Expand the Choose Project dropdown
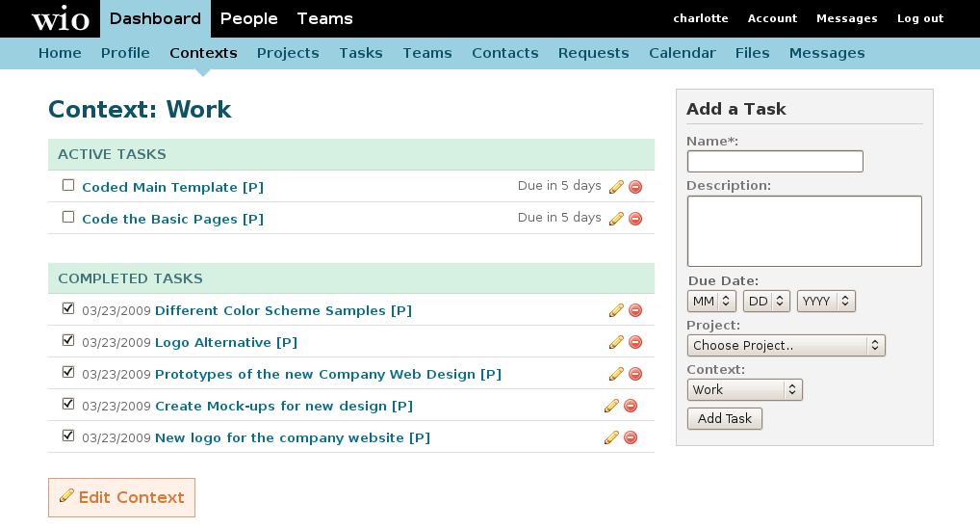The image size is (980, 528). point(786,345)
